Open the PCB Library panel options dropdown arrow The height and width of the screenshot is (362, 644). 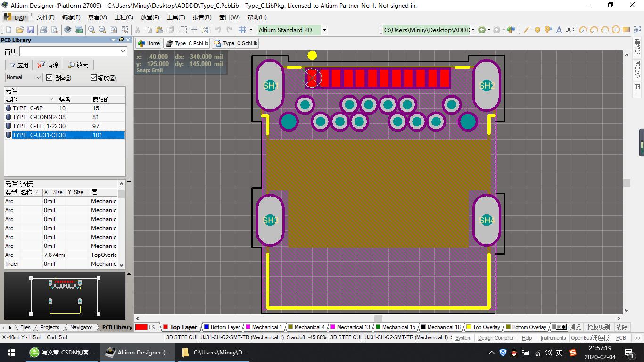[113, 40]
